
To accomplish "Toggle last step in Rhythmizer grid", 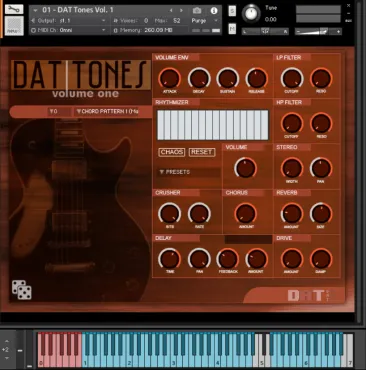I will (265, 125).
